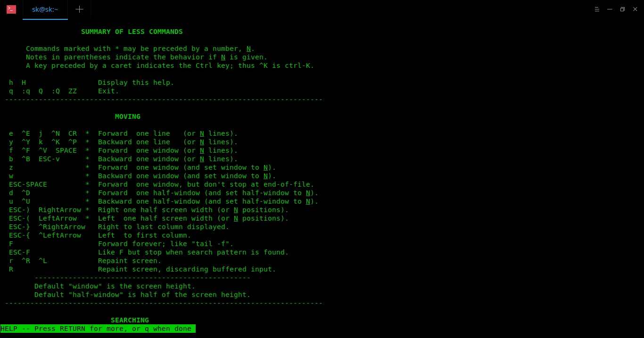The width and height of the screenshot is (644, 338).
Task: Switch to the sk@sk:~ tab
Action: pyautogui.click(x=45, y=9)
